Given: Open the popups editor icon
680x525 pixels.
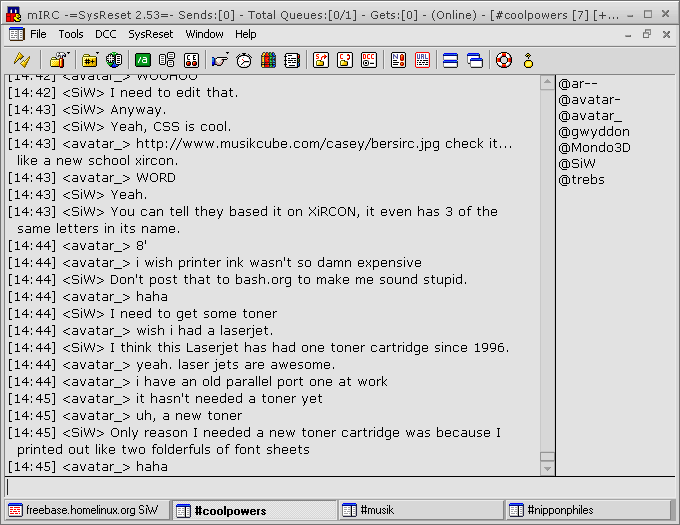Looking at the screenshot, I should [167, 60].
